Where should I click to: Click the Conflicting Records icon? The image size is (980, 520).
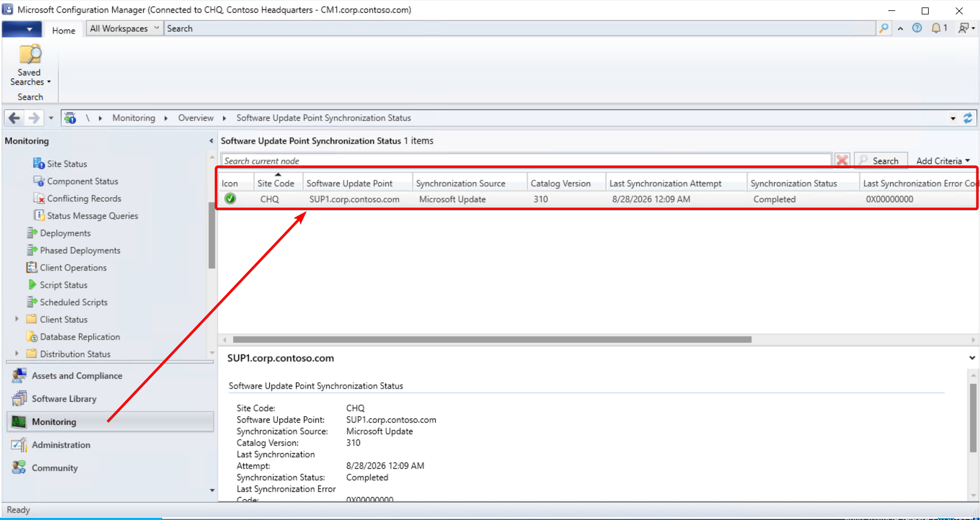(39, 198)
